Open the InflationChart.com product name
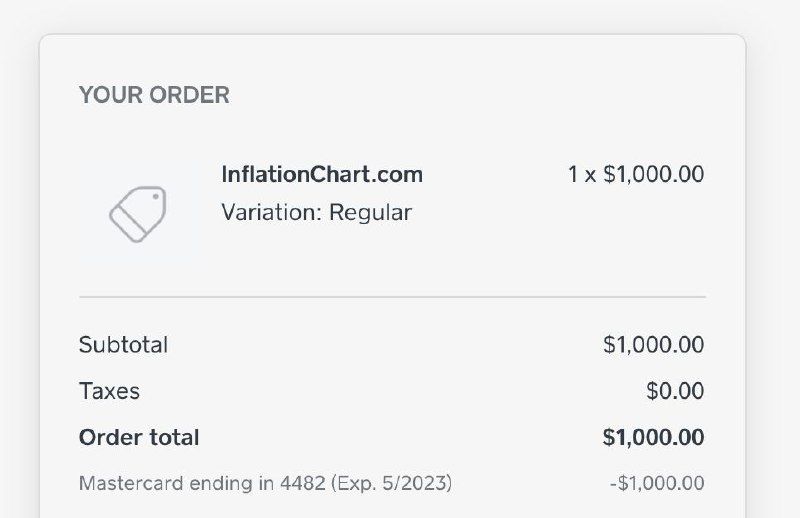800x518 pixels. click(321, 174)
